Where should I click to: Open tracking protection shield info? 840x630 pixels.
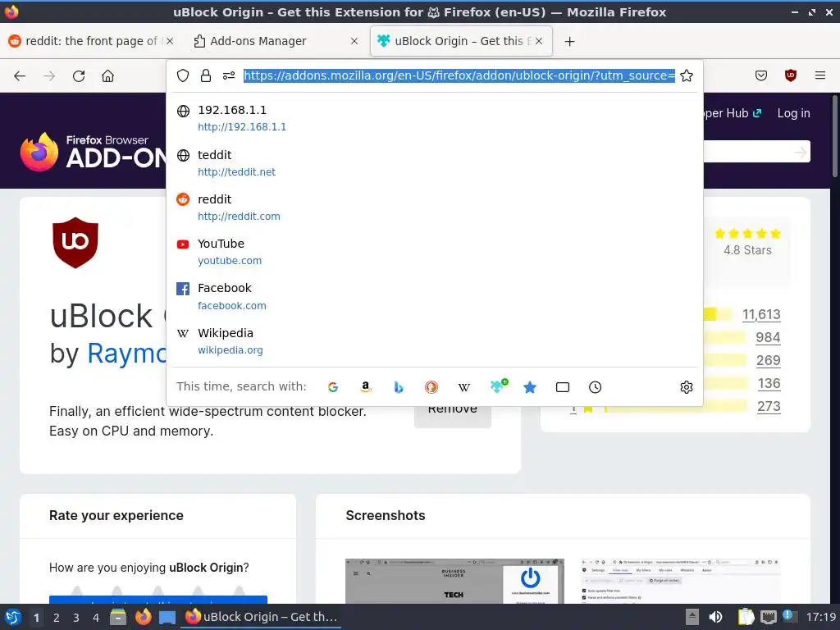click(x=183, y=75)
